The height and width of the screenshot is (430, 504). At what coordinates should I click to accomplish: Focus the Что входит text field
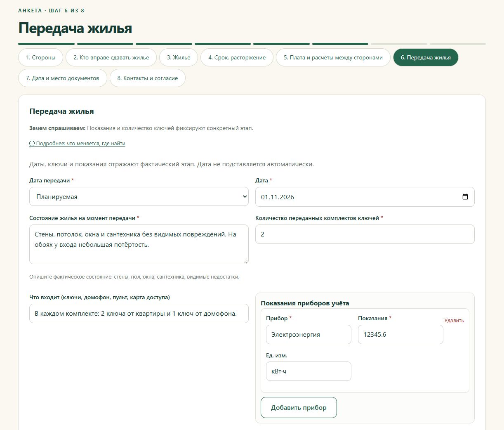pyautogui.click(x=139, y=313)
